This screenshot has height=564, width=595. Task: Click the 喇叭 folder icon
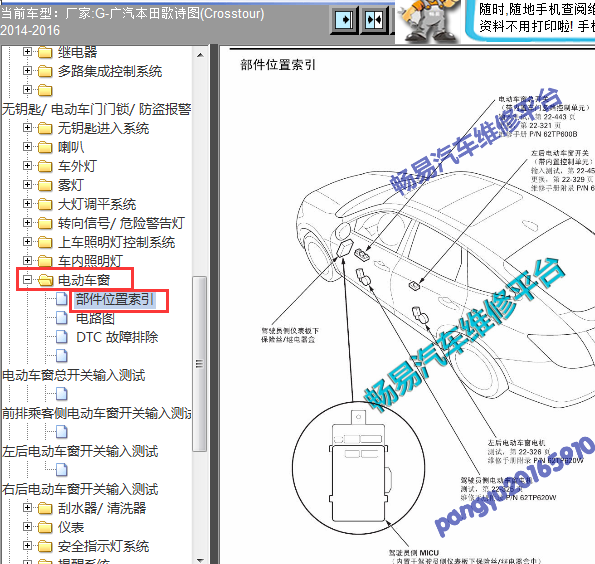coord(45,147)
